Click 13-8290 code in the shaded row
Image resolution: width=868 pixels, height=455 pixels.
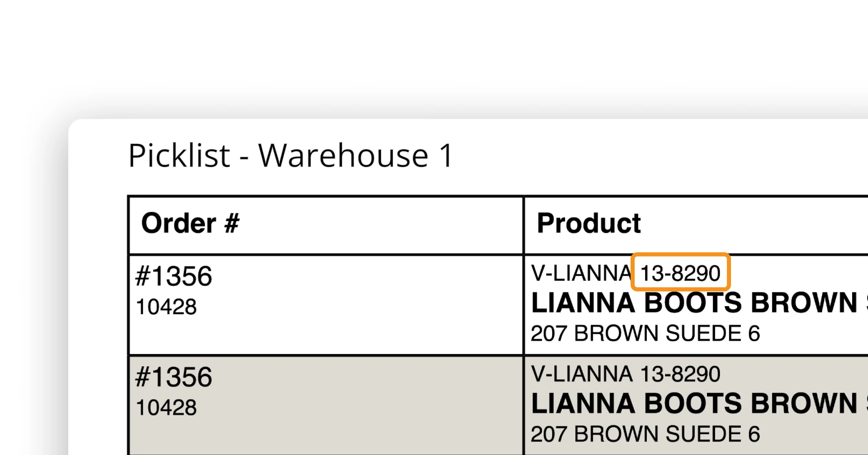click(x=680, y=374)
